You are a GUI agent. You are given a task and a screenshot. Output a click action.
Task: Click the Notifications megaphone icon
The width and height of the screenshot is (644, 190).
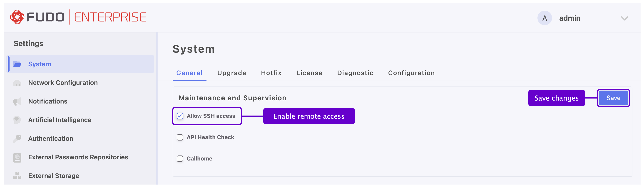[17, 101]
